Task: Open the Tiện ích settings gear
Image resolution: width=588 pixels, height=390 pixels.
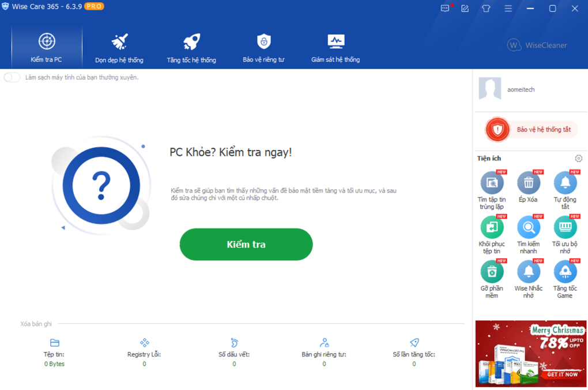Action: click(x=579, y=159)
